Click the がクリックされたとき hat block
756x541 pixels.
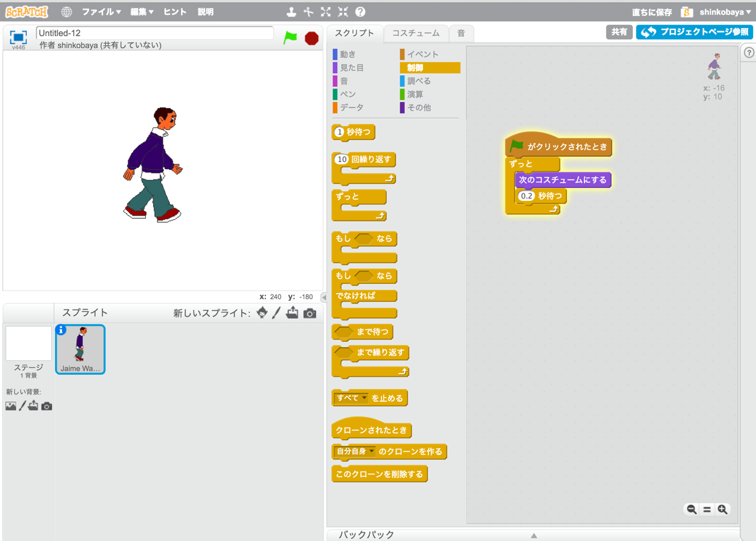coord(558,146)
